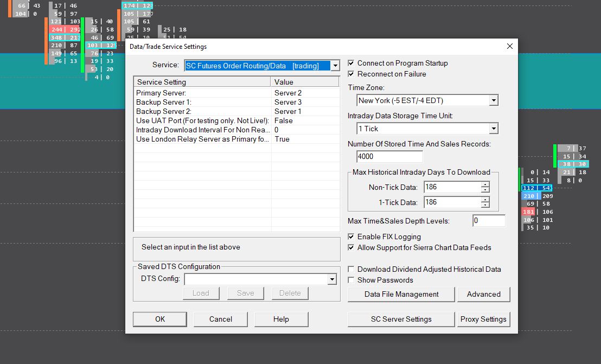Open Intraday Data Storage Time Unit dropdown
The image size is (601, 364).
[x=493, y=129]
